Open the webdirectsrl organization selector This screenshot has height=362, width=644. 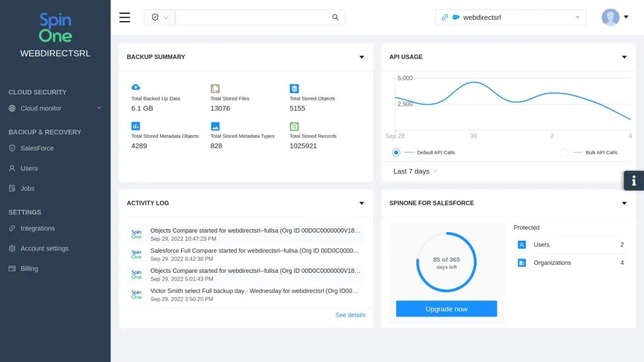[510, 17]
